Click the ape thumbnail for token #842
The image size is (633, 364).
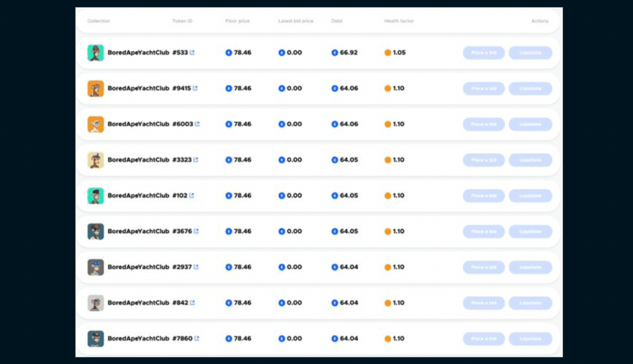click(96, 303)
